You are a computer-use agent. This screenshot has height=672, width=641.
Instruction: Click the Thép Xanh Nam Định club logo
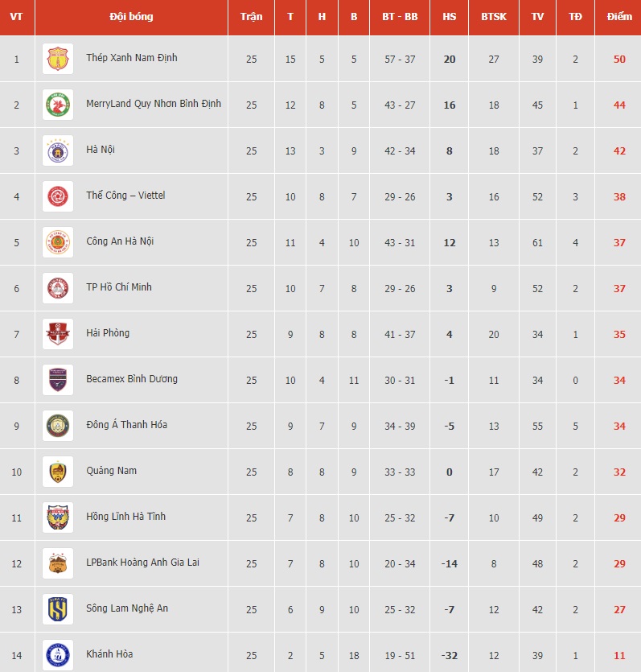coord(58,59)
